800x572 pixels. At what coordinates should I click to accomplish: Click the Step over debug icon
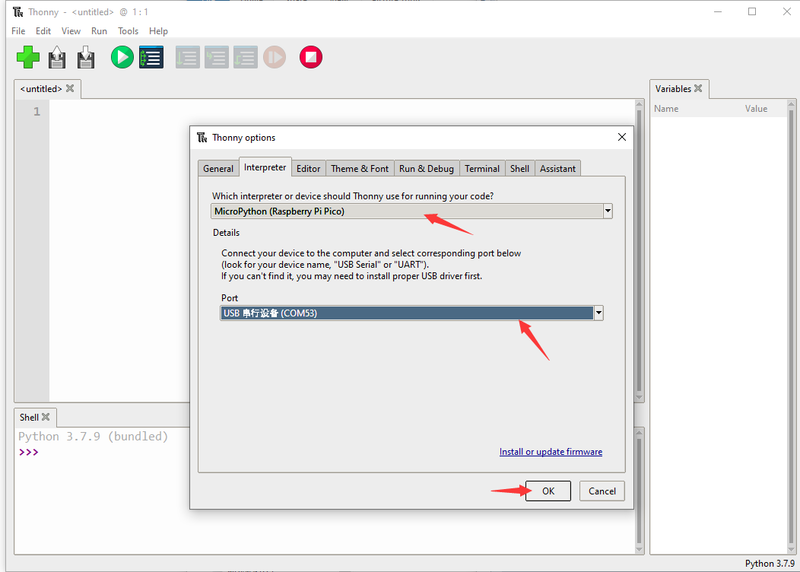[187, 57]
